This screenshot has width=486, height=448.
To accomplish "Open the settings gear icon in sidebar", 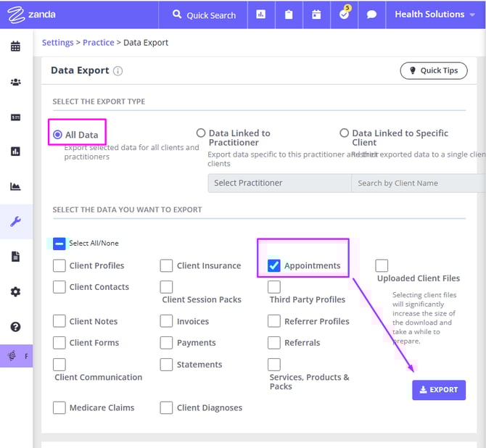I will coord(15,291).
